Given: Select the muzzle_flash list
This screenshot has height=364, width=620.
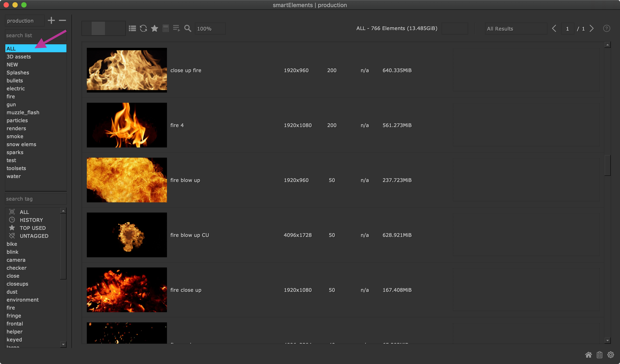Looking at the screenshot, I should pyautogui.click(x=23, y=112).
